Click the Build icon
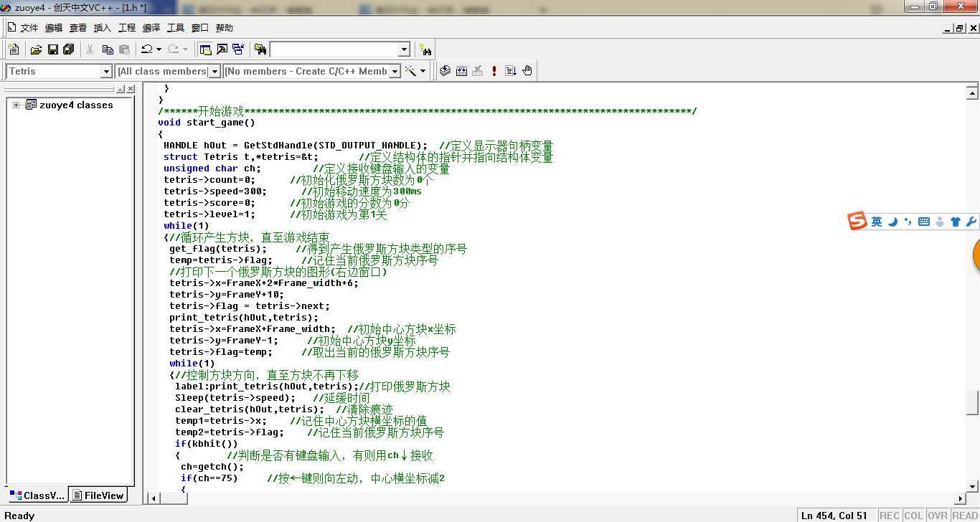The height and width of the screenshot is (522, 980). (461, 71)
